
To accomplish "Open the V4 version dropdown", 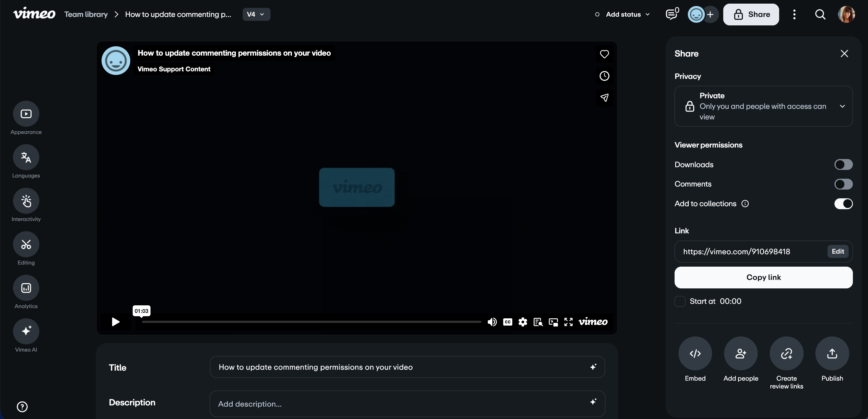I will click(x=256, y=14).
